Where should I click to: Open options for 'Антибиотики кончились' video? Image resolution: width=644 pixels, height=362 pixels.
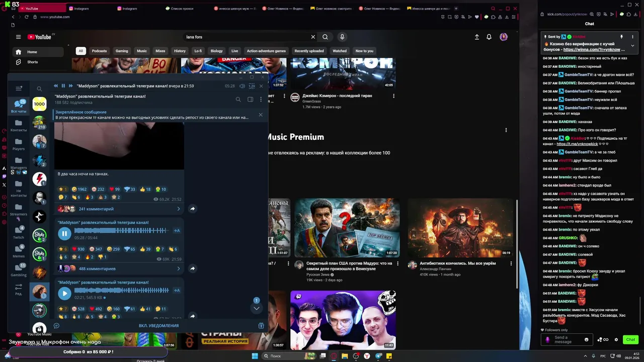[511, 263]
